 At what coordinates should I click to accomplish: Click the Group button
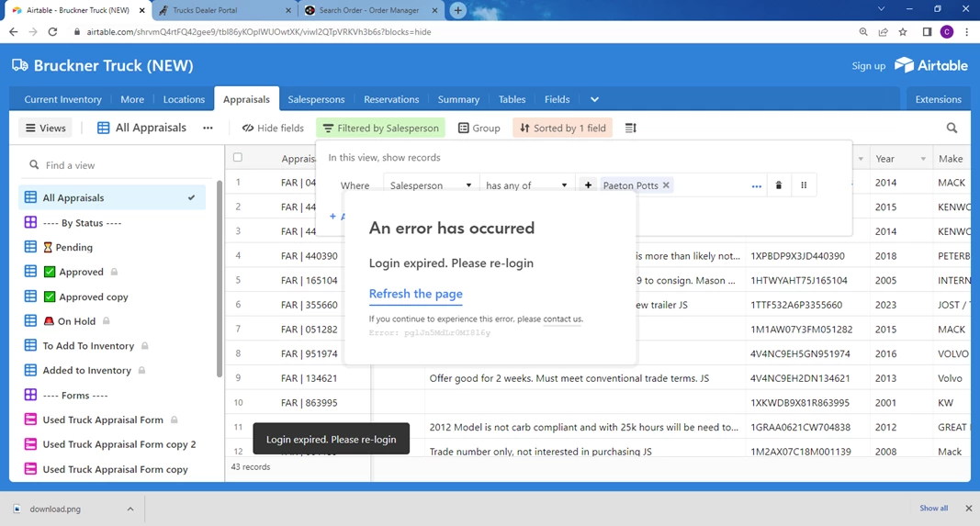(x=479, y=129)
